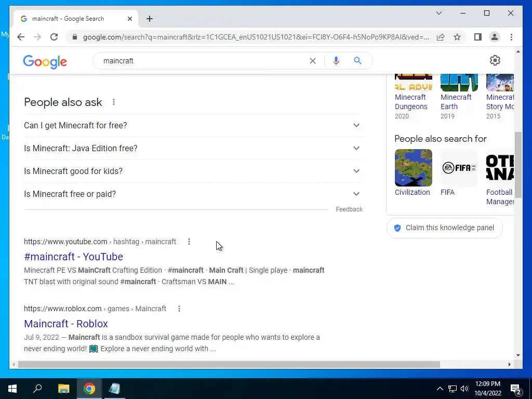Open the Chrome profile avatar menu
Screen dimensions: 532x399
pyautogui.click(x=495, y=37)
